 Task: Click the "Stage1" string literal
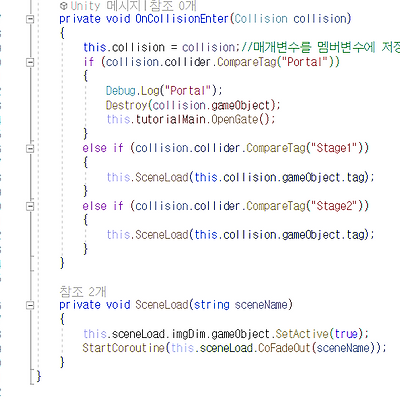[335, 148]
